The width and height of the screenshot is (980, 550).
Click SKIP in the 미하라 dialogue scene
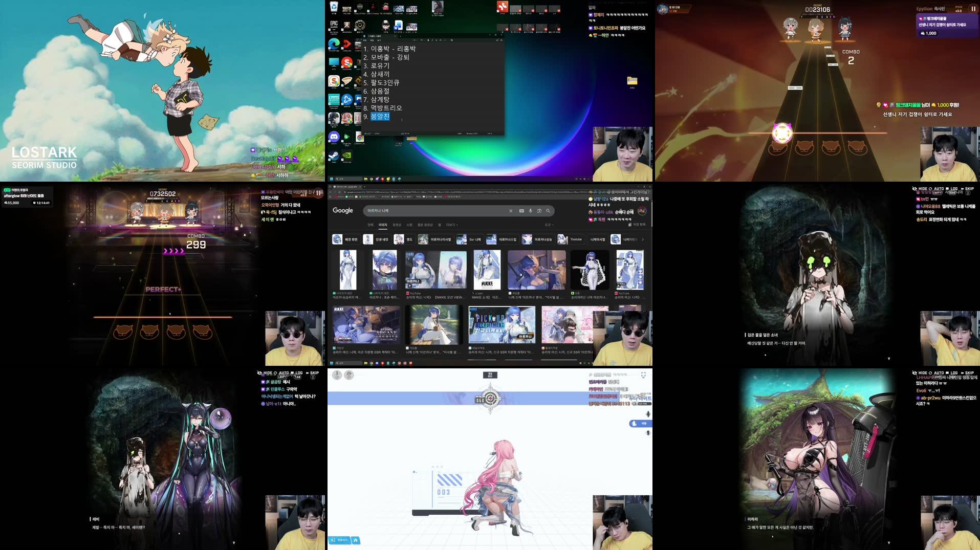point(967,373)
